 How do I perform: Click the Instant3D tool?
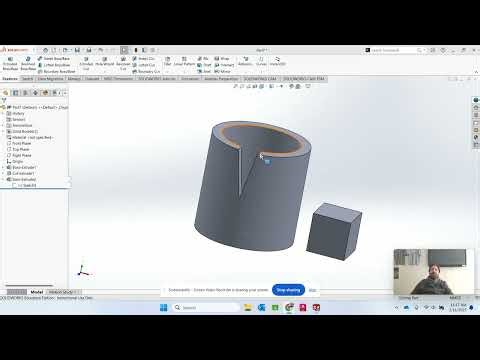click(x=277, y=61)
